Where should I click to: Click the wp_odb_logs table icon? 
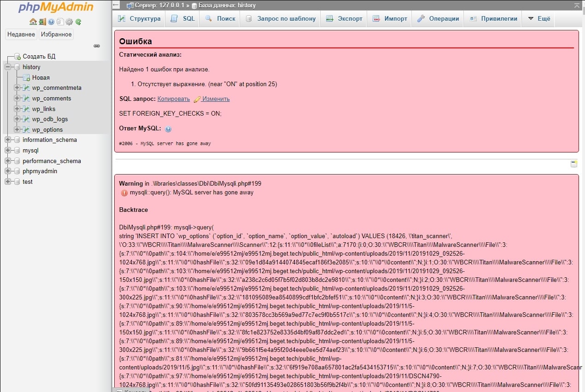coord(27,119)
